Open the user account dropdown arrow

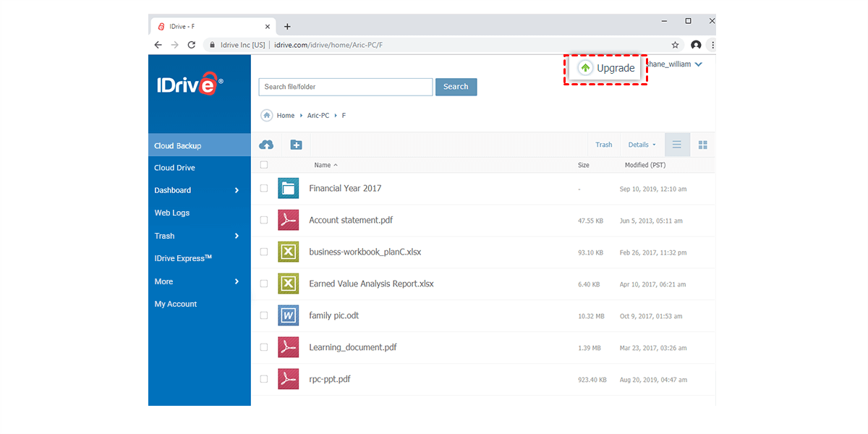click(698, 64)
